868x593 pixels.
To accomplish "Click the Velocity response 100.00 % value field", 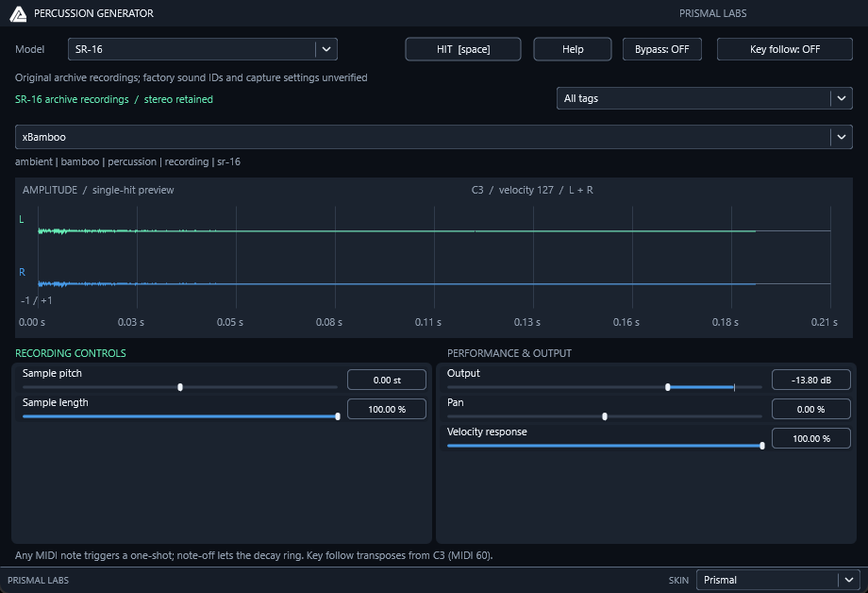I will click(811, 439).
